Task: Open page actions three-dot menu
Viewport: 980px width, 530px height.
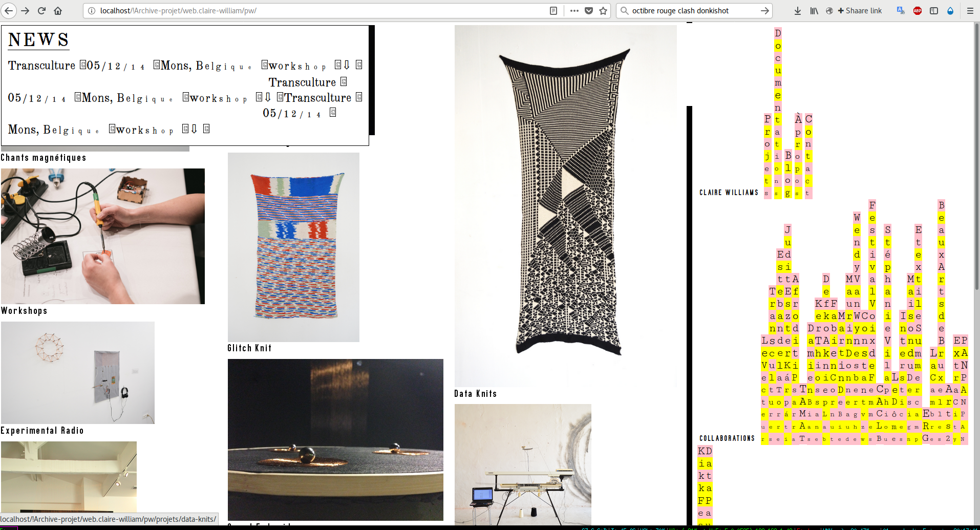Action: (574, 11)
